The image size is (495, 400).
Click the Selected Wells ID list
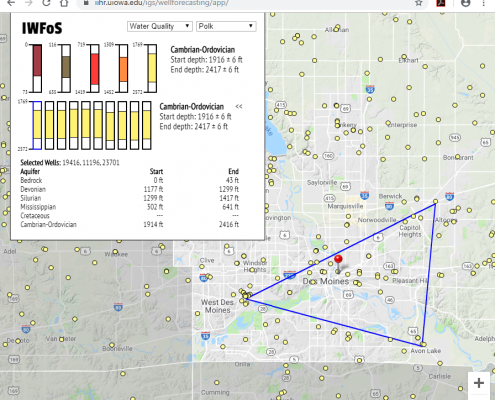tap(91, 163)
